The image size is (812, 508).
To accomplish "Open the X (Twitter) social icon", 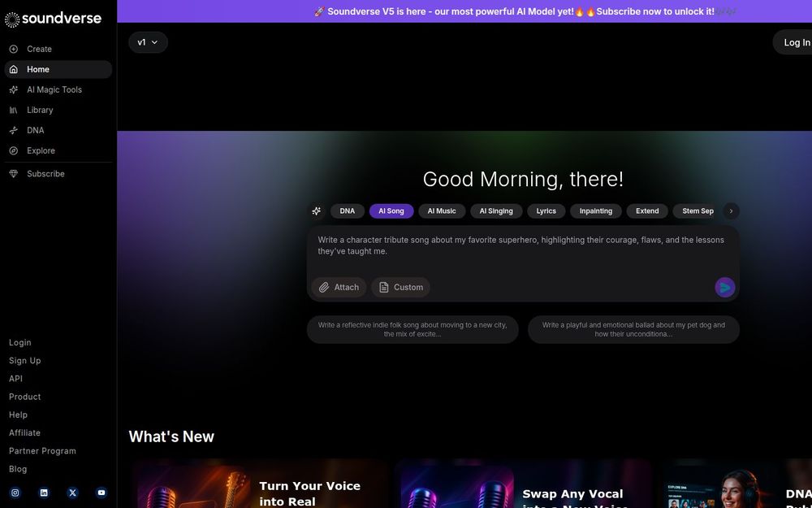I will (72, 493).
